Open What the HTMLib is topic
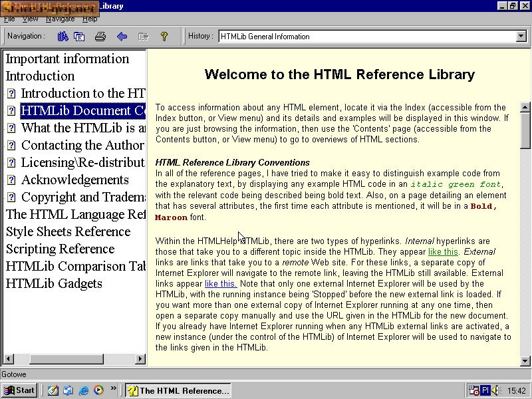This screenshot has height=399, width=532. click(x=83, y=128)
